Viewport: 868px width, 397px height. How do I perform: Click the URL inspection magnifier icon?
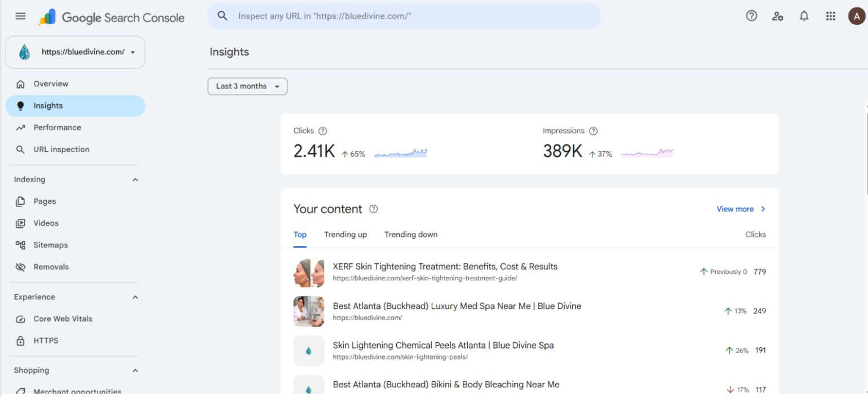(21, 149)
